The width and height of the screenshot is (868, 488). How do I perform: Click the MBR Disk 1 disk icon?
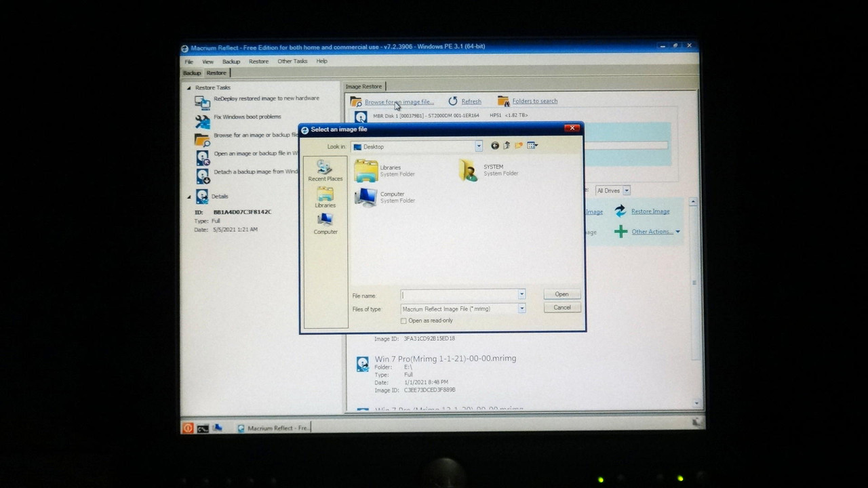click(361, 117)
